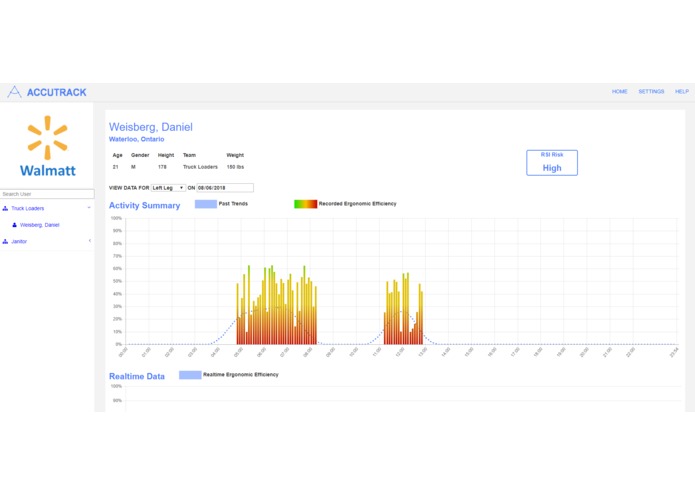Expand the Janitor group chevron

pyautogui.click(x=90, y=241)
